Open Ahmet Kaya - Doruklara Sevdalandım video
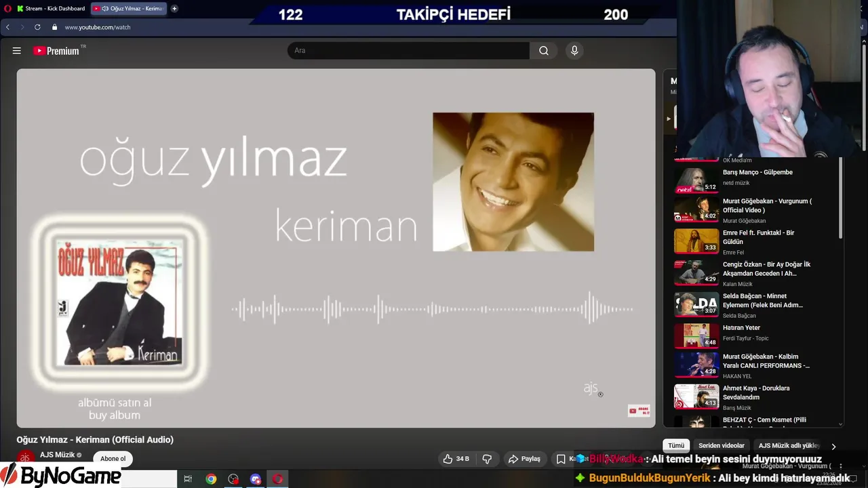Image resolution: width=868 pixels, height=488 pixels. [x=756, y=392]
